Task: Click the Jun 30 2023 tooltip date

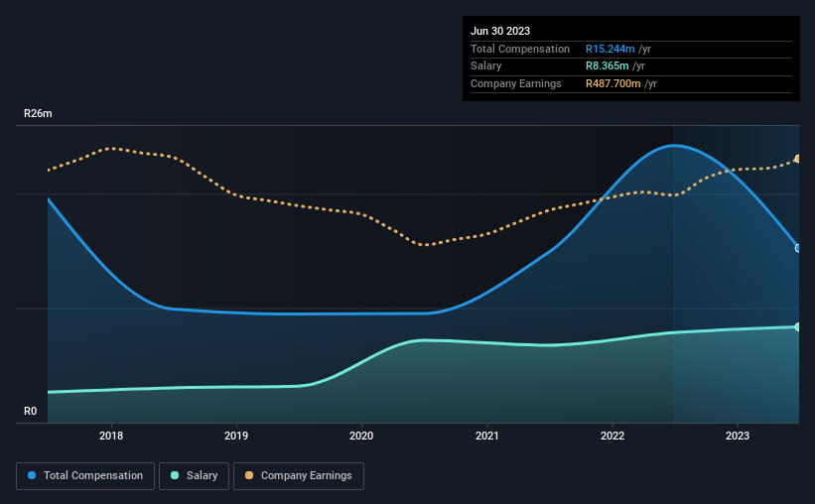Action: point(500,31)
